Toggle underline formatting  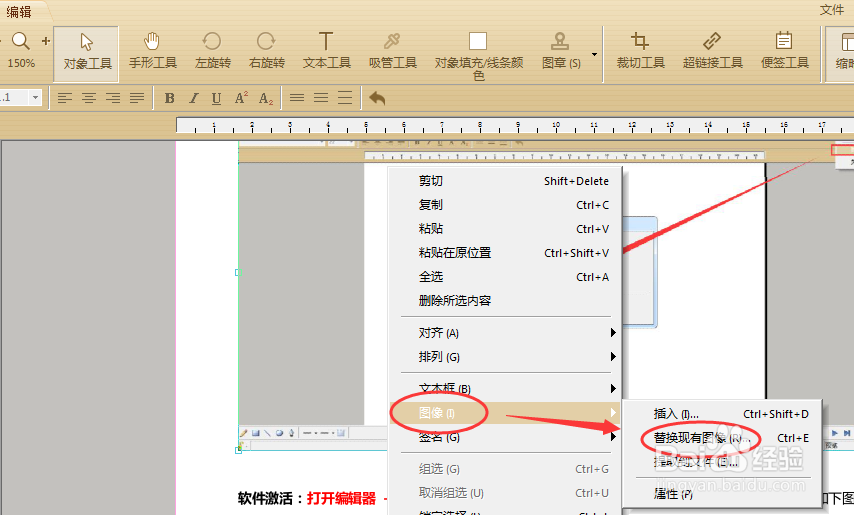pos(216,98)
